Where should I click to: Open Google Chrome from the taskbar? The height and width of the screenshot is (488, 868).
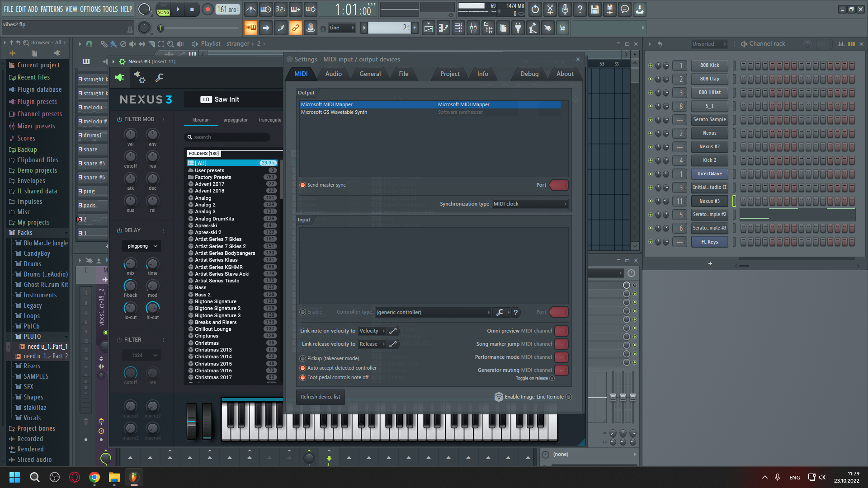point(94,477)
